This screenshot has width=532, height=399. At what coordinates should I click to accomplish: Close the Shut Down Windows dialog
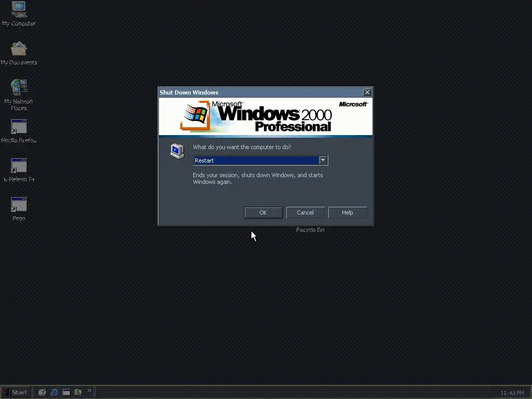(367, 92)
